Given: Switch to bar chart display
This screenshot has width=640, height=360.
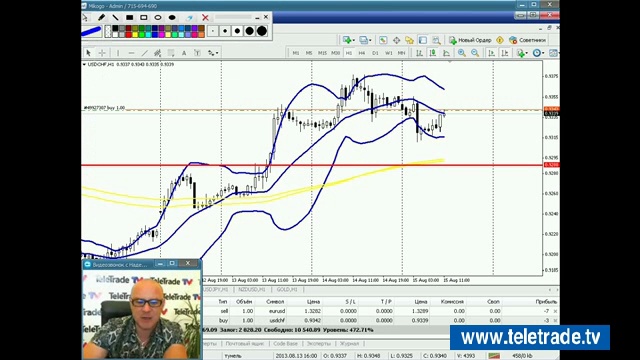Looking at the screenshot, I should coord(419,53).
